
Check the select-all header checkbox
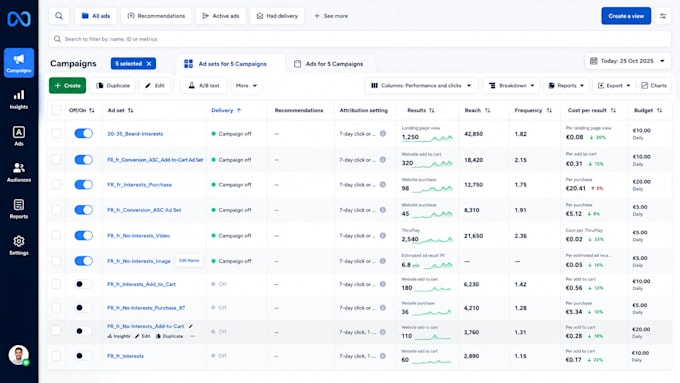point(56,110)
